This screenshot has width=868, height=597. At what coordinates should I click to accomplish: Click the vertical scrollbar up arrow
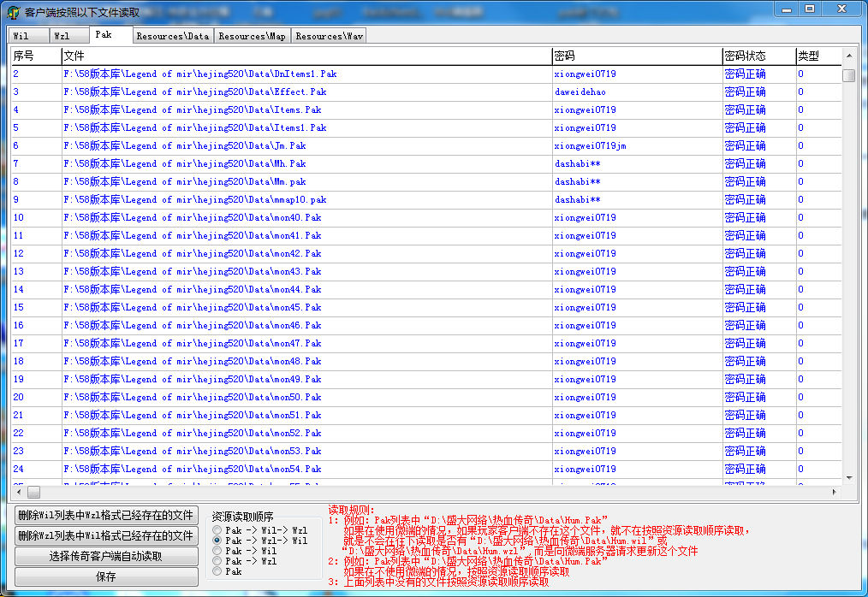pos(848,56)
